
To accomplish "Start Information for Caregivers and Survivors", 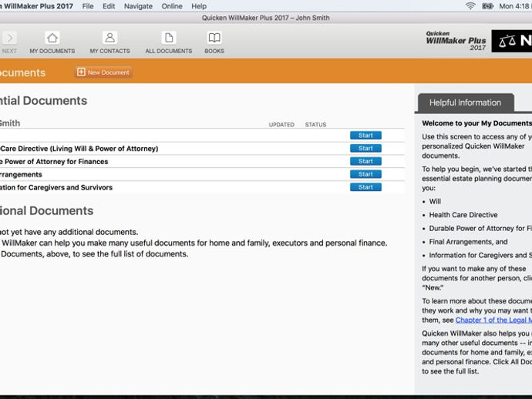I will coord(365,187).
